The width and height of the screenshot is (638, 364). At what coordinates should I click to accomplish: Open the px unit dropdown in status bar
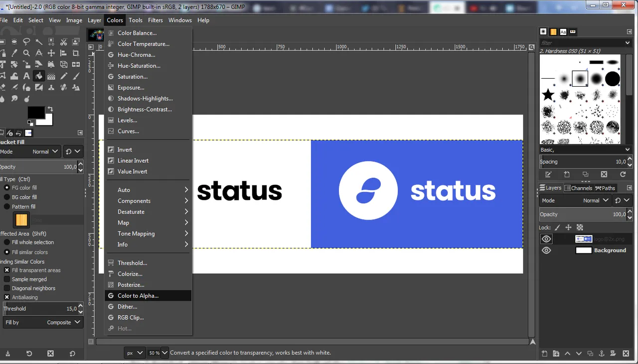[x=135, y=353]
